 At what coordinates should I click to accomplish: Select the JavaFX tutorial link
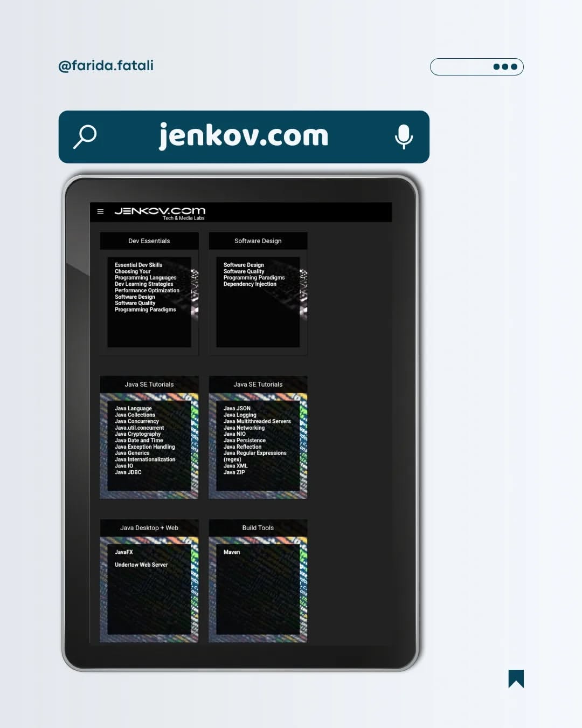(124, 552)
